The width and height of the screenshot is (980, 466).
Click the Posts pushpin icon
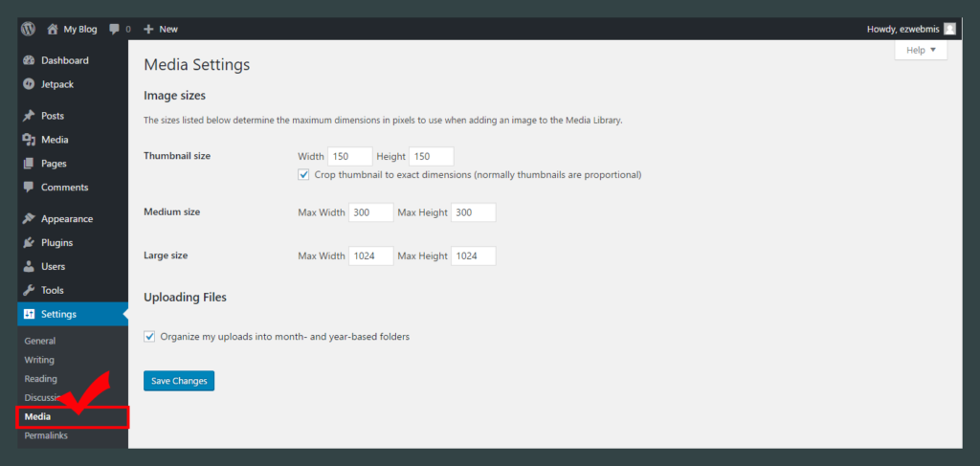pyautogui.click(x=29, y=116)
